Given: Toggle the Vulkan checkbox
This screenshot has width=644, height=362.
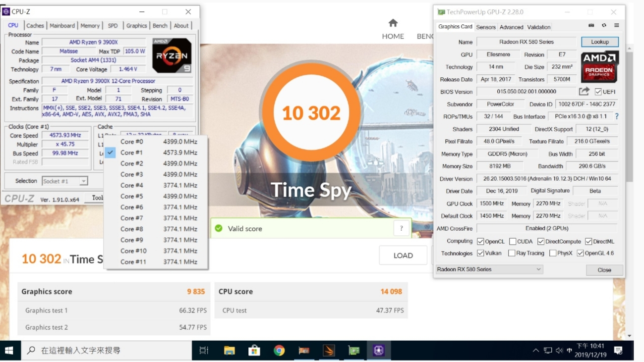Looking at the screenshot, I should point(480,253).
